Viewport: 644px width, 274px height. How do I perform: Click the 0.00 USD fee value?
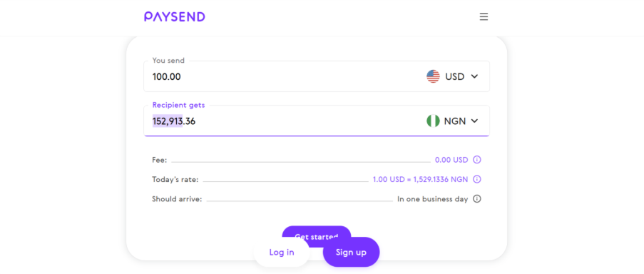451,160
